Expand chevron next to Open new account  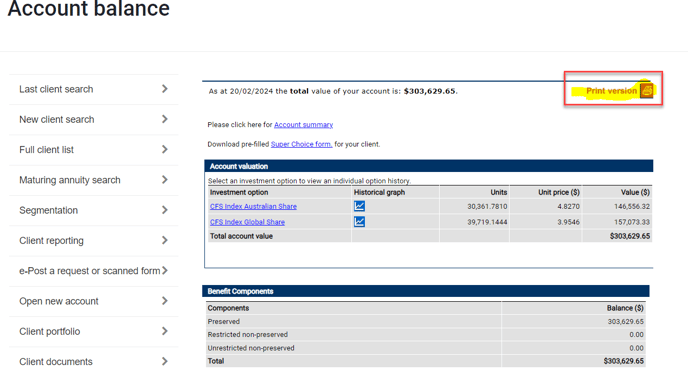[165, 300]
